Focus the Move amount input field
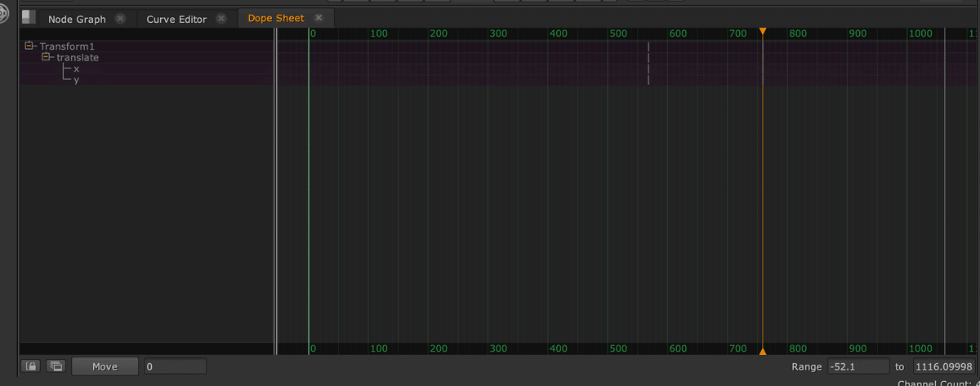 (176, 366)
